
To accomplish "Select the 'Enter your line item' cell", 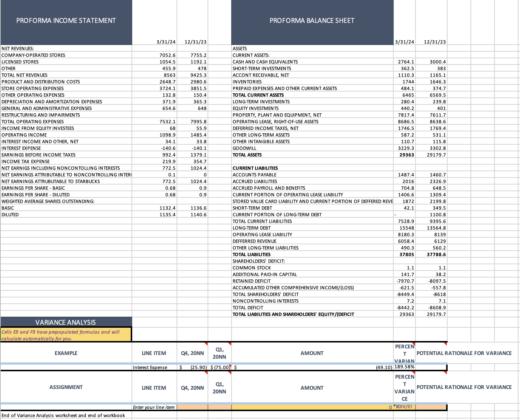I will (154, 407).
